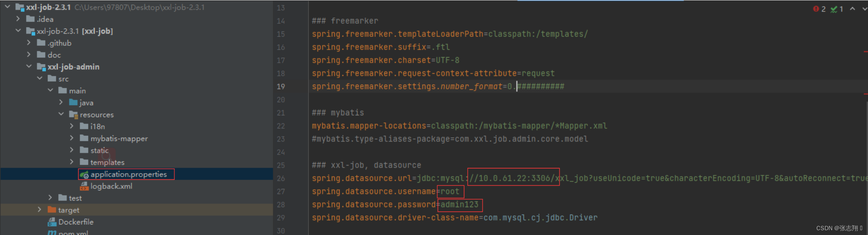Expand the static folder
Image resolution: width=868 pixels, height=235 pixels.
pos(72,150)
